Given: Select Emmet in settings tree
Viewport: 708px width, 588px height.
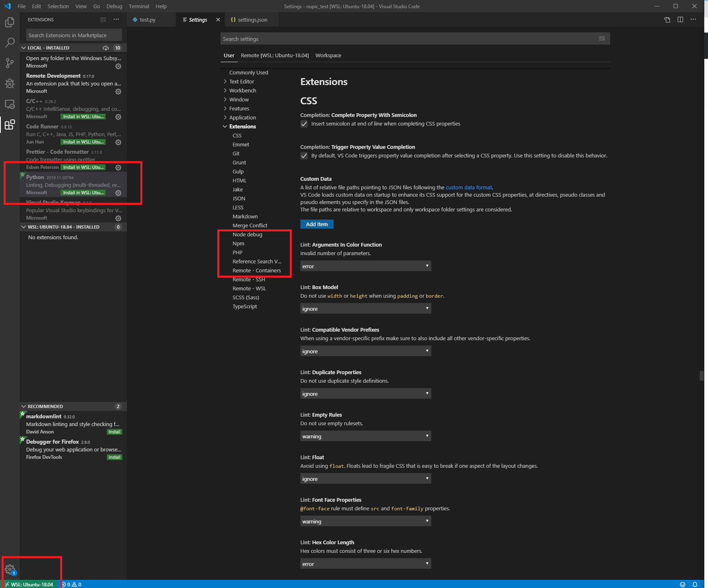Looking at the screenshot, I should tap(241, 145).
